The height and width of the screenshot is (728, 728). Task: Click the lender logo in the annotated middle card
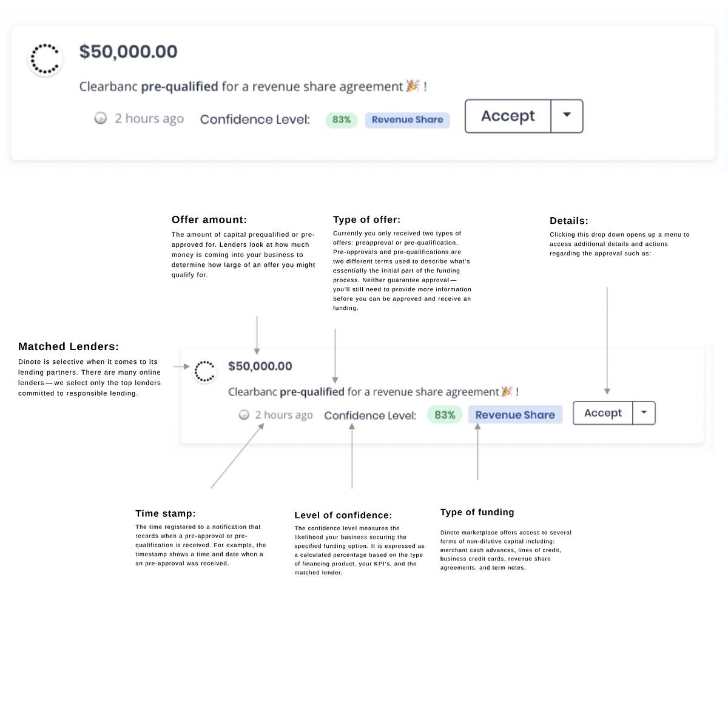pos(204,371)
